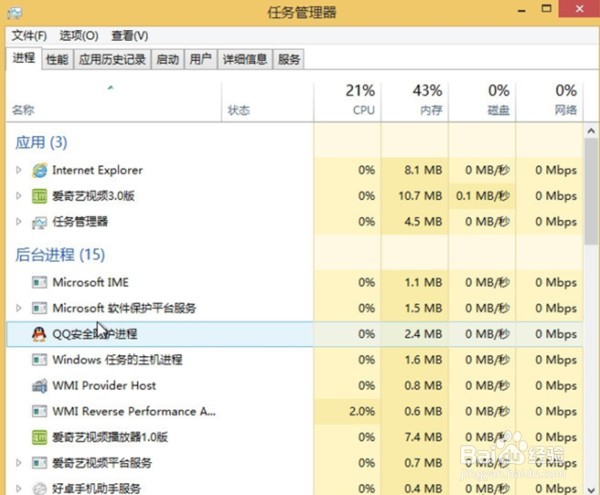Screen dimensions: 600x495
Task: Close the Task Manager window
Action: (579, 9)
